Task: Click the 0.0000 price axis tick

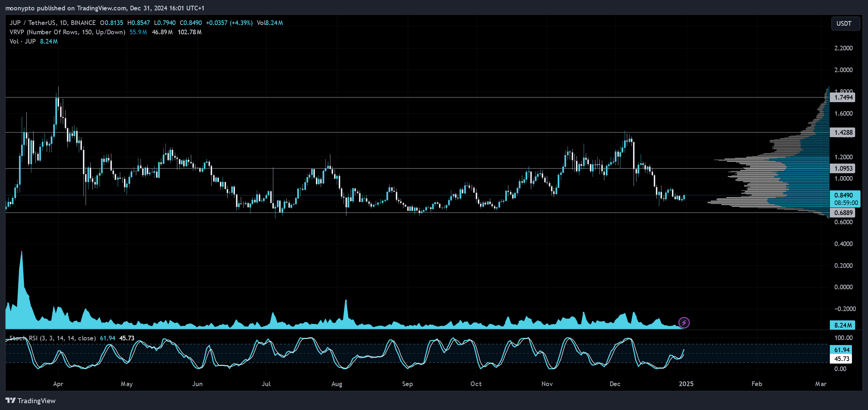Action: (843, 287)
